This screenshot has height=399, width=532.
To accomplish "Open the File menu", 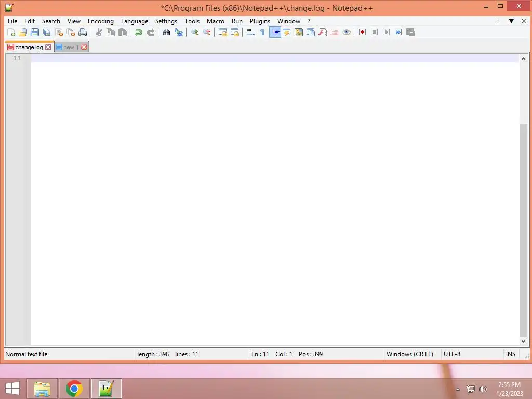I will pyautogui.click(x=12, y=21).
